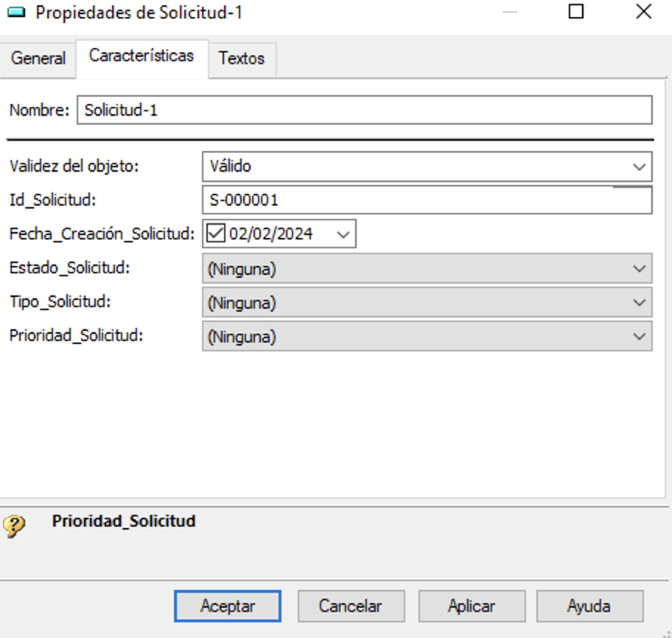Open the Fecha_Creación_Solicitud date picker arrow
Screen dimensions: 672x638
tap(343, 234)
